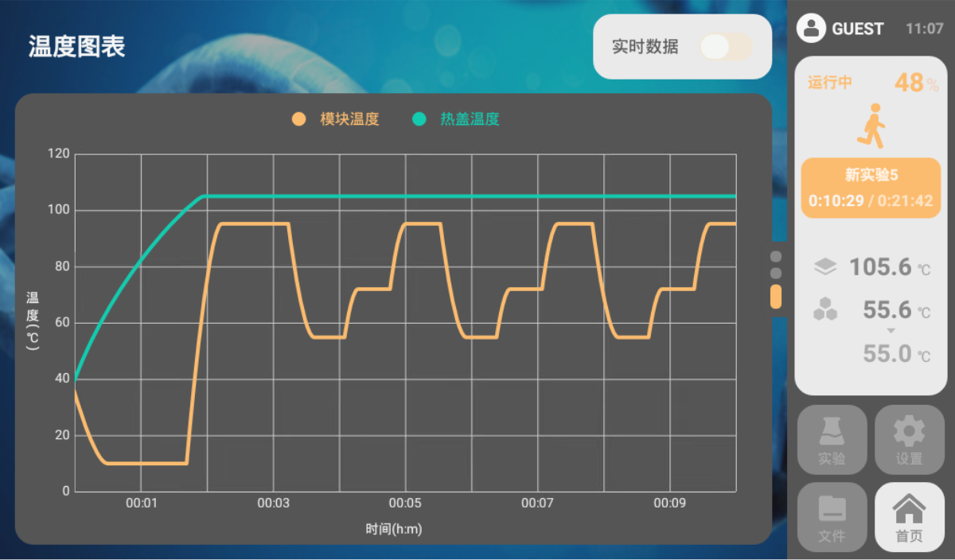Click the 00:05 time axis label

(x=405, y=504)
